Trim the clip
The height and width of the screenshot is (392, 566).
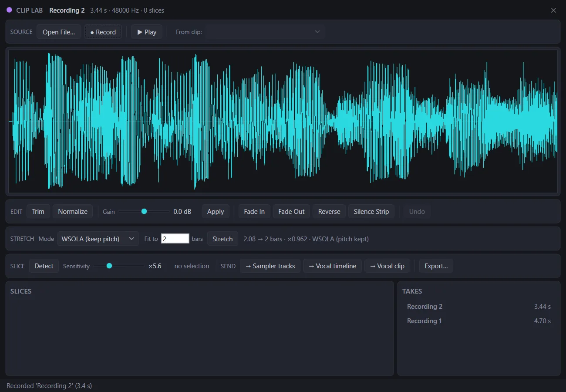click(38, 211)
